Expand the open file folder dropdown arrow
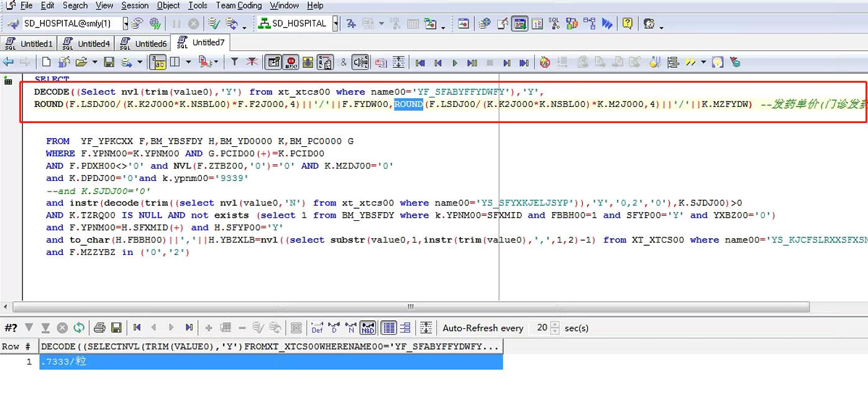The height and width of the screenshot is (408, 868). point(94,62)
